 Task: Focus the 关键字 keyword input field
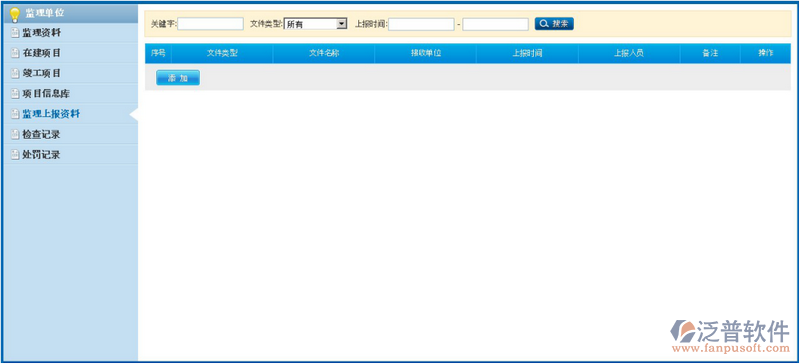coord(211,24)
